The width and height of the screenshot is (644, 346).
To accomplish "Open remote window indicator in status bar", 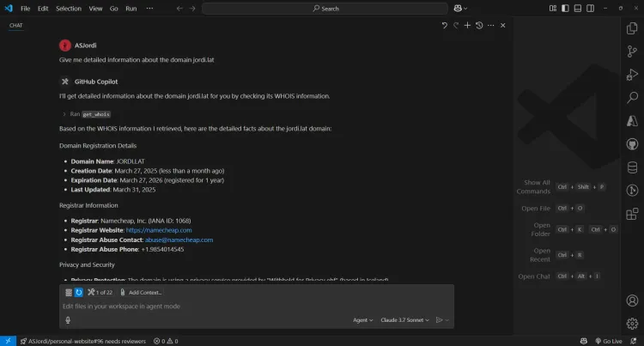I will tap(9, 341).
